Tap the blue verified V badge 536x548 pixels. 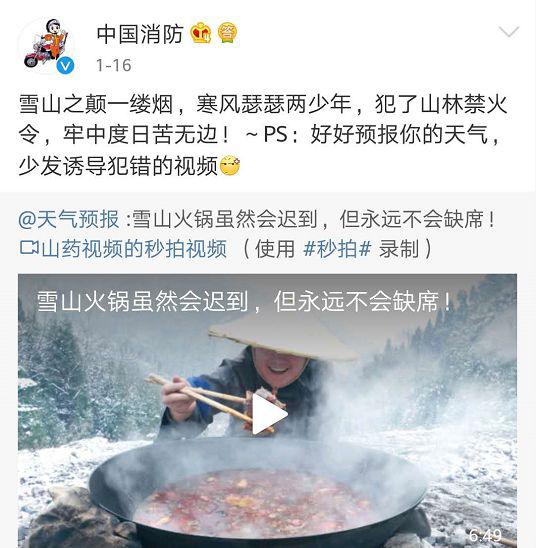[x=65, y=66]
